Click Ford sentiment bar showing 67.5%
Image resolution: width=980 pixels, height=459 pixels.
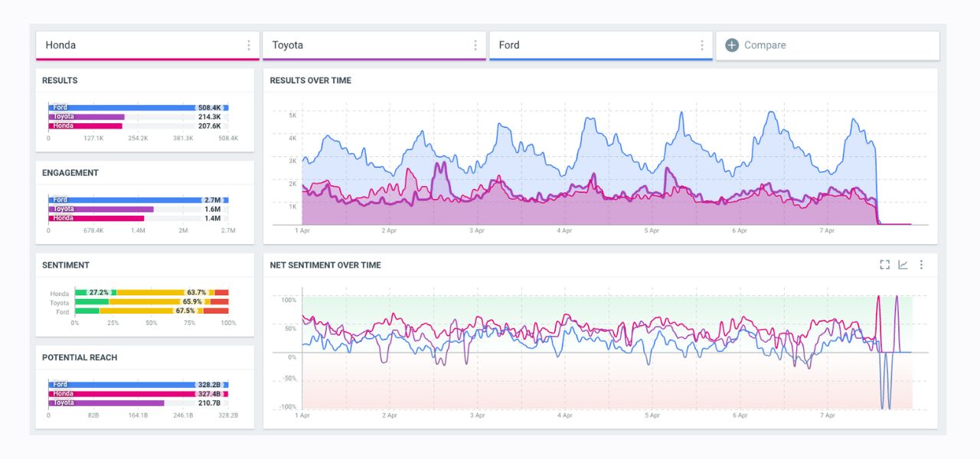coord(152,311)
